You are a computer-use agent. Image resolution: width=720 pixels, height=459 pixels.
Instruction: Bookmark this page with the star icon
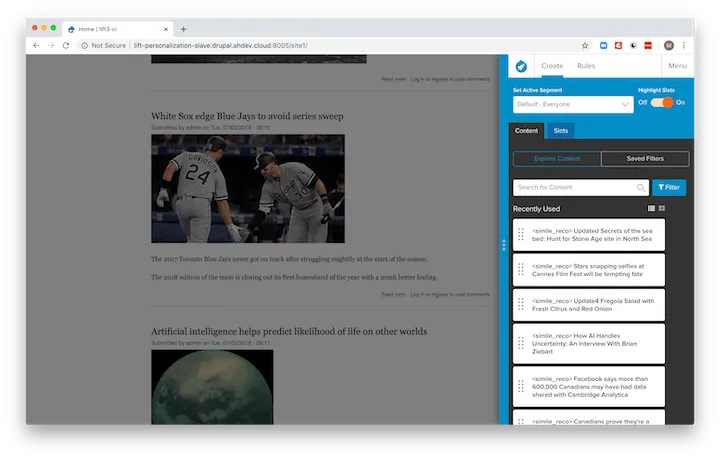(x=585, y=45)
